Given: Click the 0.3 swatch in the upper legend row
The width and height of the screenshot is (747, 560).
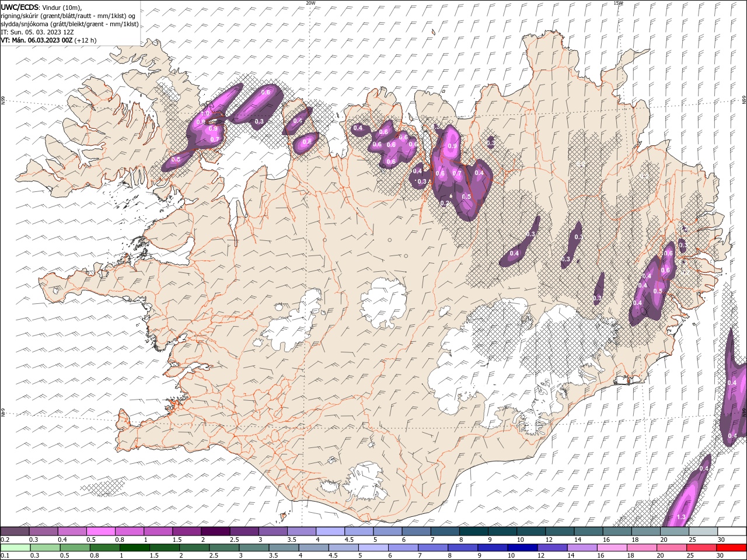Looking at the screenshot, I should tap(43, 531).
